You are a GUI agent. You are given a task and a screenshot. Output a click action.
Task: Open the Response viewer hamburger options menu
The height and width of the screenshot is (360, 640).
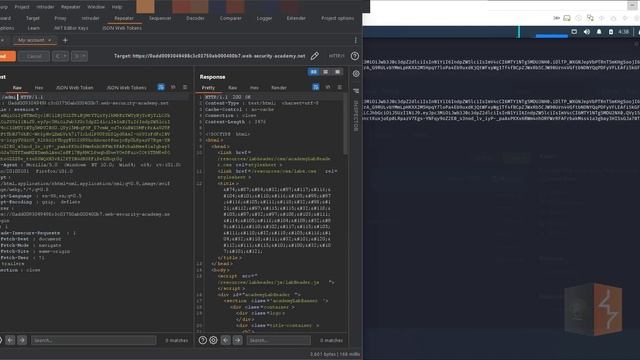click(x=340, y=87)
